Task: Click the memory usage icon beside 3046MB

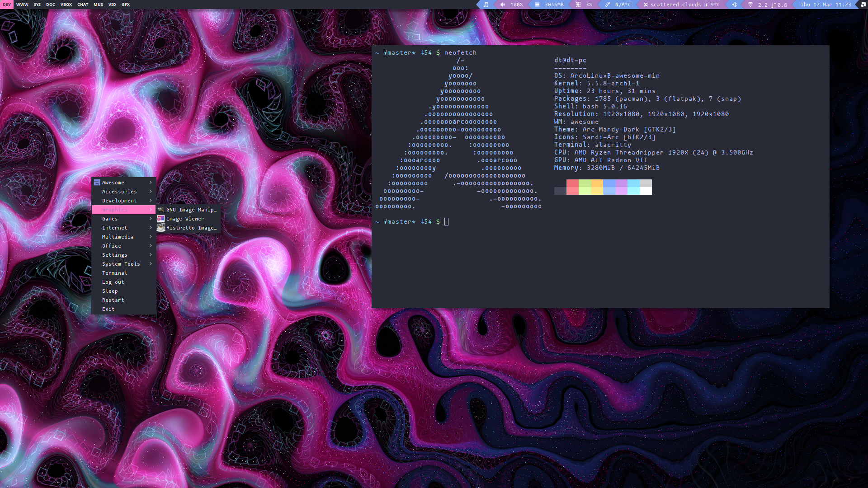Action: pos(537,5)
